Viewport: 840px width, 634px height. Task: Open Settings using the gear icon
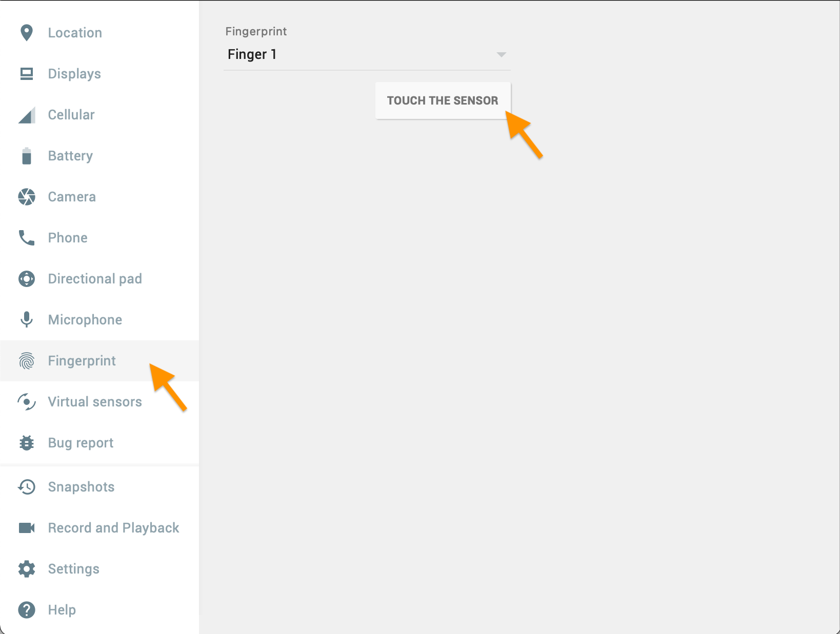pyautogui.click(x=27, y=569)
